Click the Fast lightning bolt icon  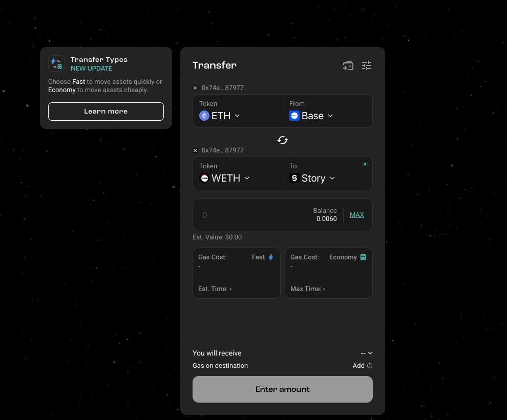pos(271,257)
